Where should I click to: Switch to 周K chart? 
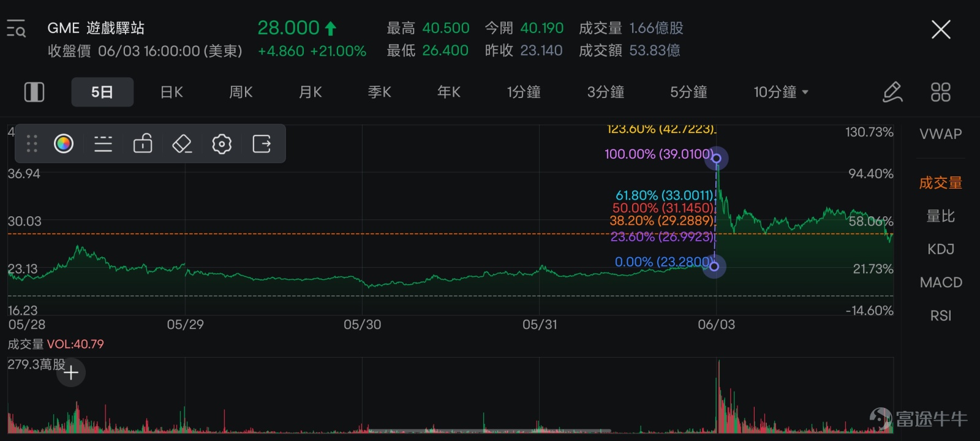point(241,92)
